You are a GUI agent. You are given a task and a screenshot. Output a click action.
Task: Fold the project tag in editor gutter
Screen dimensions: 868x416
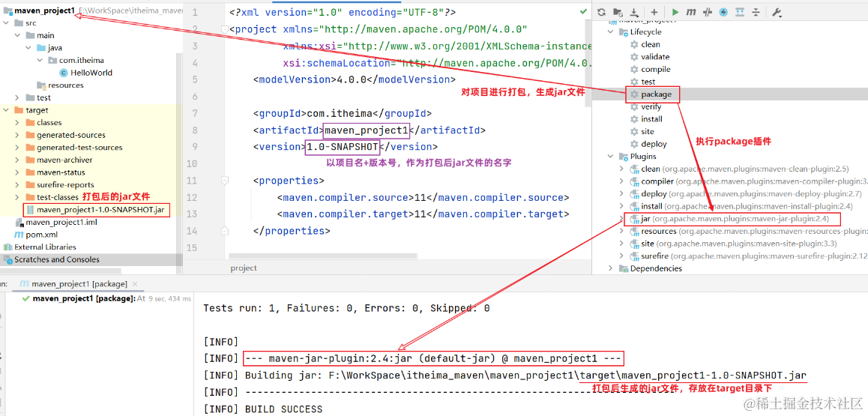point(223,28)
